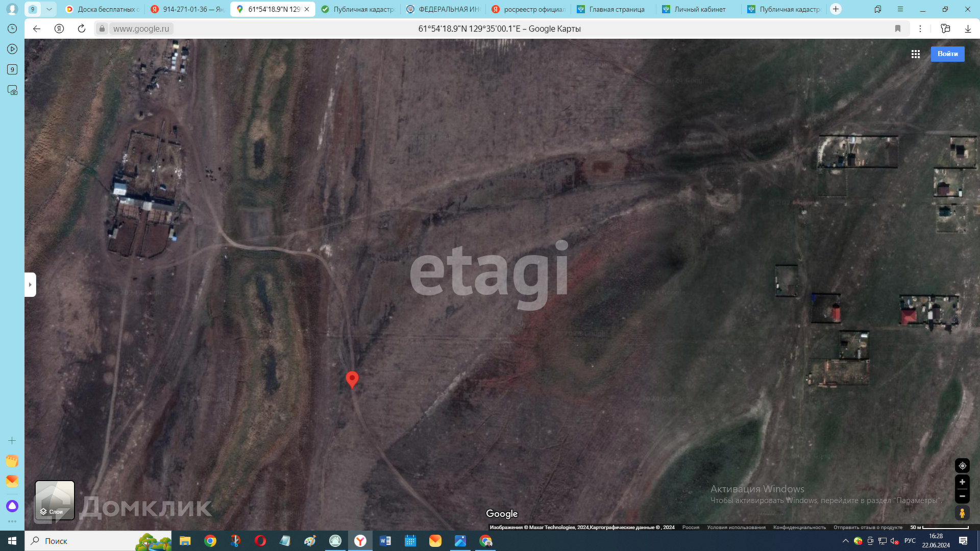The image size is (980, 551).
Task: Open the three-dots page menu
Action: 920,29
